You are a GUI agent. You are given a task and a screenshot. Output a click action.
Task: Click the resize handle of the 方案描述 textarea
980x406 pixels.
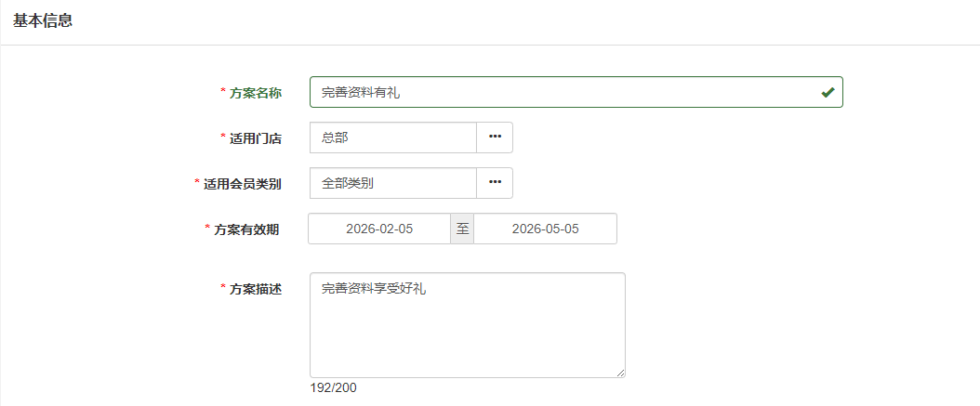tap(619, 372)
